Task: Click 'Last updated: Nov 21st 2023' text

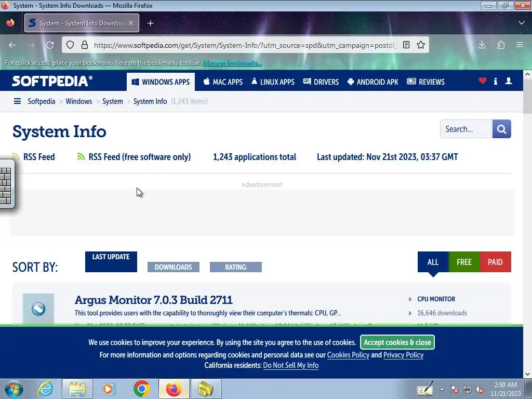Action: click(388, 157)
